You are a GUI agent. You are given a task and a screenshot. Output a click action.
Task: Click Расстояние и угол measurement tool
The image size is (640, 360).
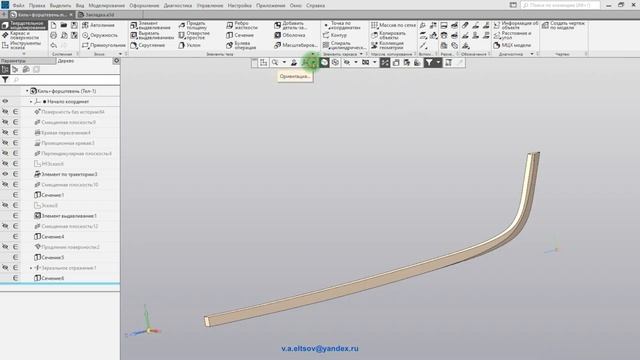tap(512, 36)
